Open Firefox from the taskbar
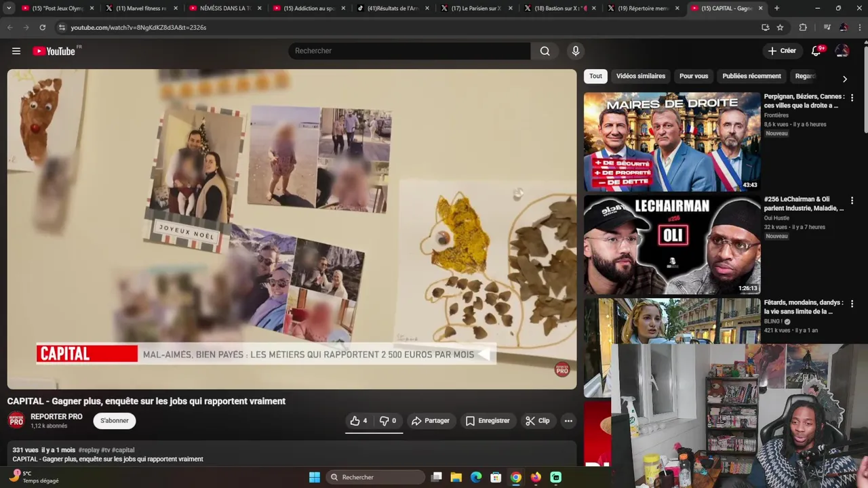 pos(536,477)
